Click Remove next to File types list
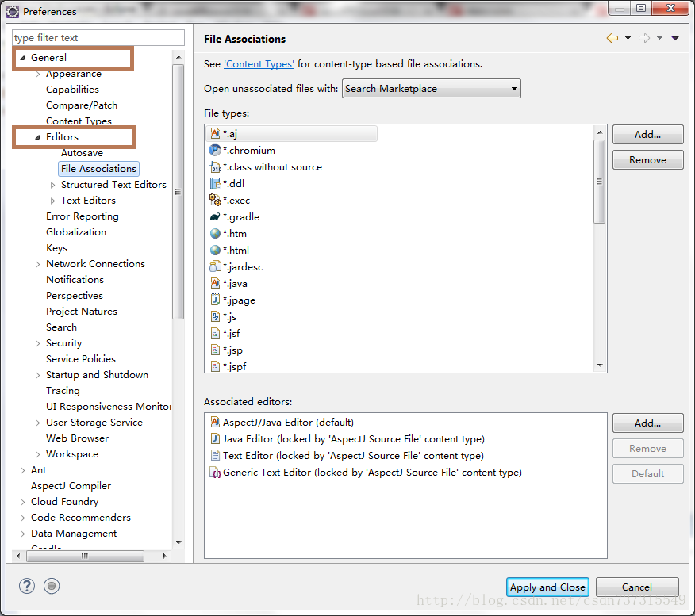The width and height of the screenshot is (695, 616). click(x=647, y=160)
